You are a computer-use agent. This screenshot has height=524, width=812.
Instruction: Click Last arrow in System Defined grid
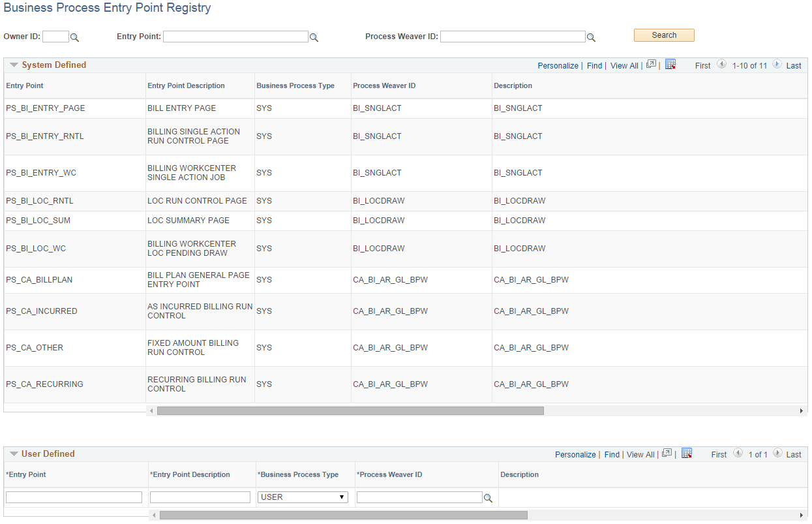click(x=793, y=65)
